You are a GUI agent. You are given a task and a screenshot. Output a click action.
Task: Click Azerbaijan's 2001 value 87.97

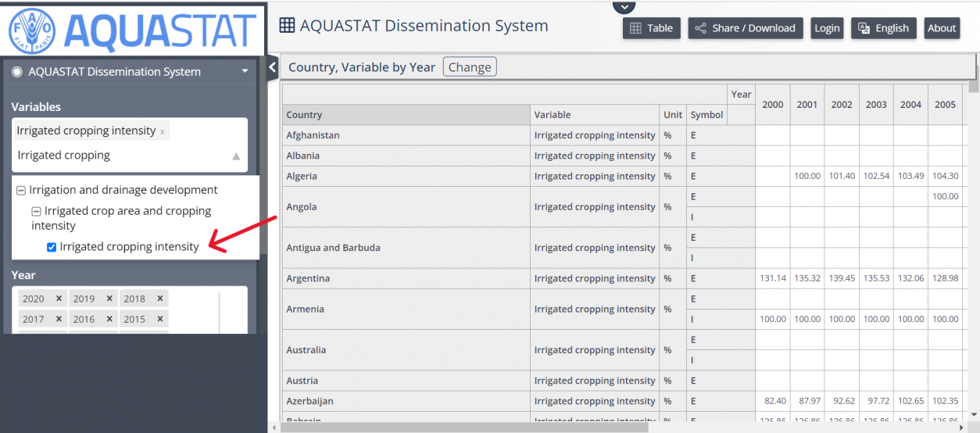pyautogui.click(x=807, y=401)
